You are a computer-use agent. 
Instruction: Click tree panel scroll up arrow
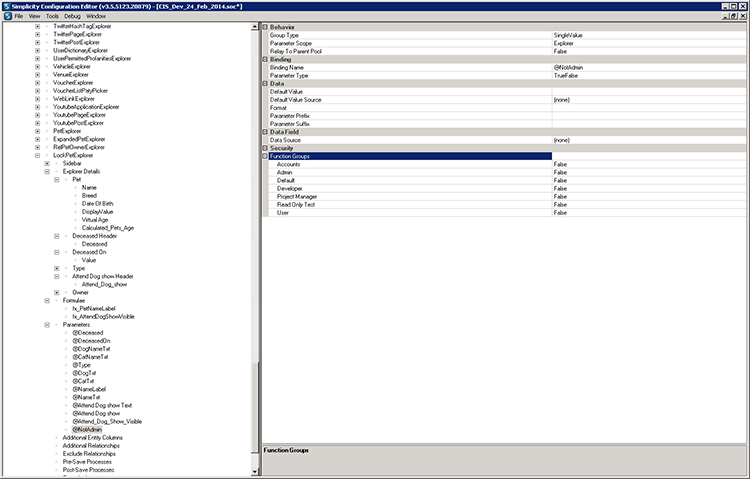(254, 27)
